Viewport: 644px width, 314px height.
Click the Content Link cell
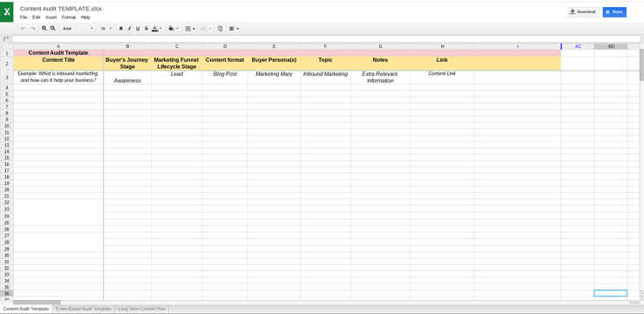442,78
